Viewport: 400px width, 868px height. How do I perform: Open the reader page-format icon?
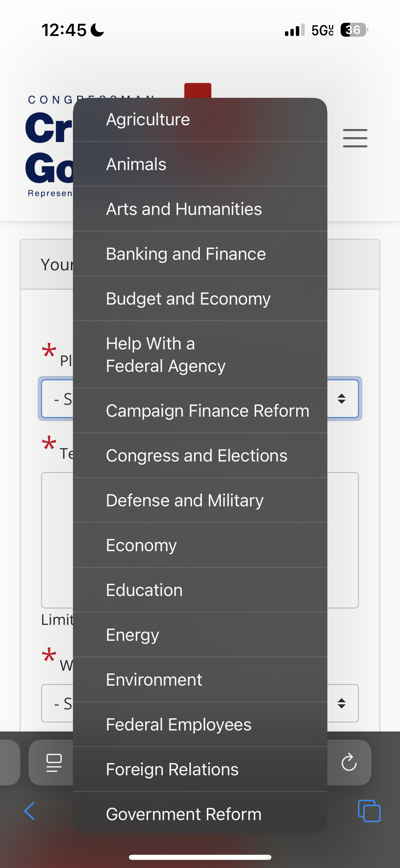54,763
